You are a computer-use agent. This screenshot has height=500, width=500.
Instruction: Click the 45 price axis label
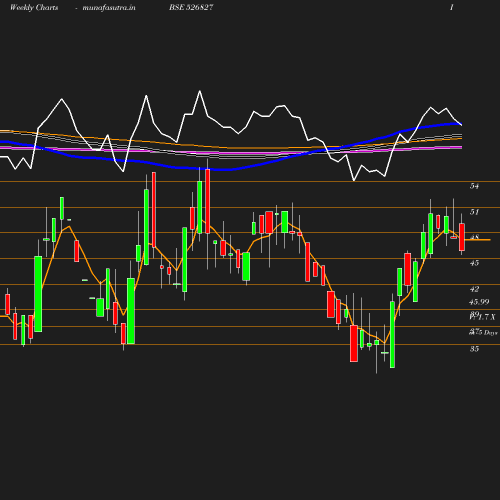474,263
